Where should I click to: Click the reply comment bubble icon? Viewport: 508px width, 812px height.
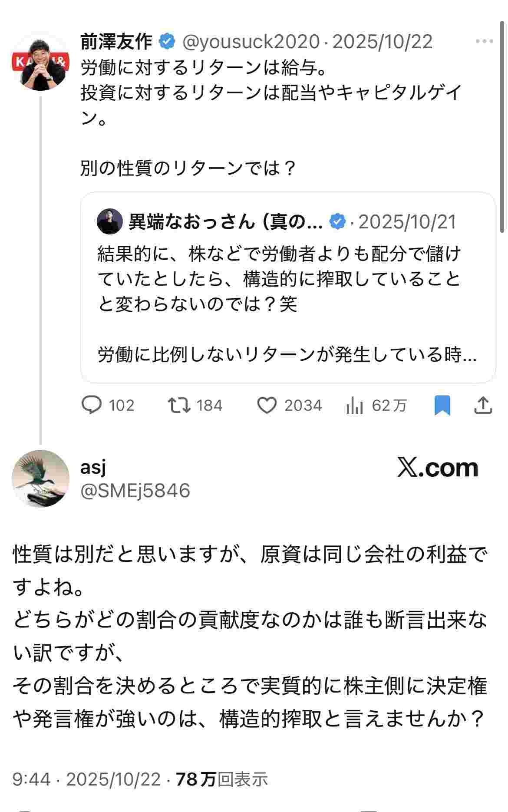click(92, 405)
